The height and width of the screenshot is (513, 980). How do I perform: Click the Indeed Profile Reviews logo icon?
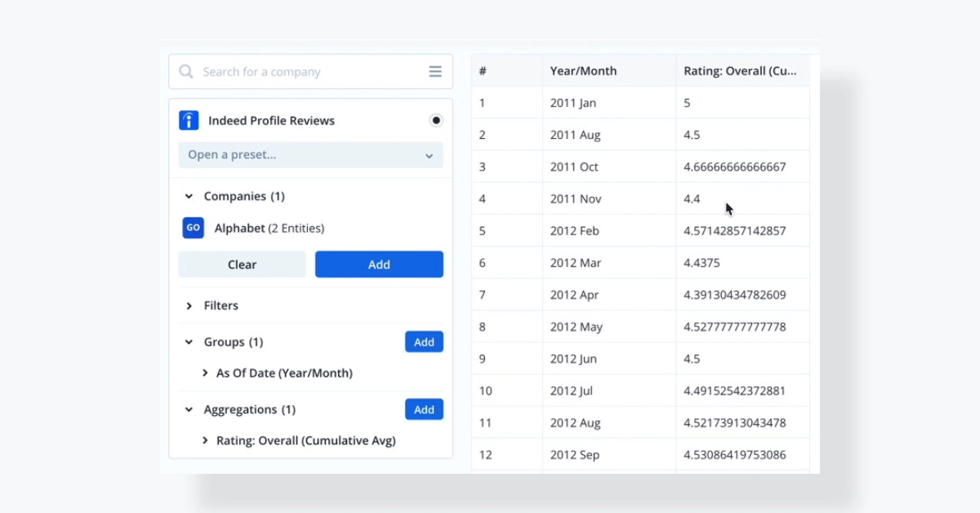[x=189, y=120]
